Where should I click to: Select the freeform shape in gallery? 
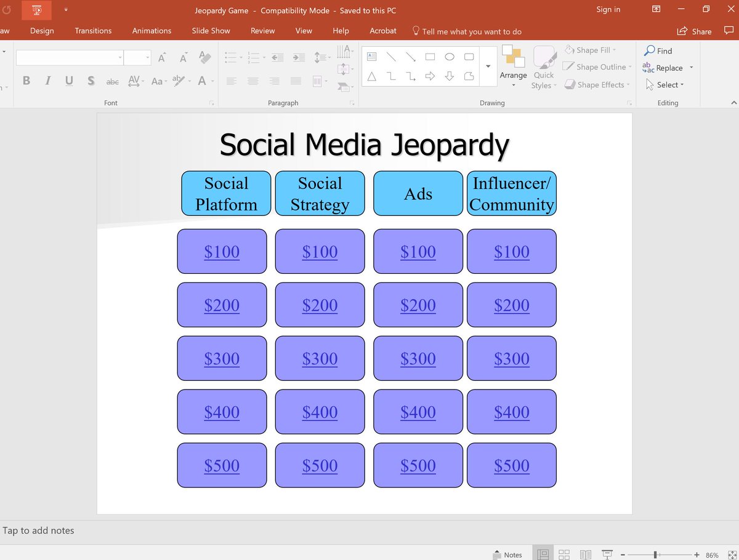pyautogui.click(x=469, y=76)
